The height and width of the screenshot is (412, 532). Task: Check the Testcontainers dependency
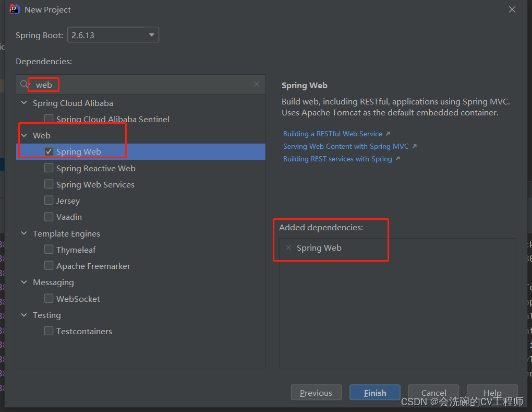click(x=49, y=331)
